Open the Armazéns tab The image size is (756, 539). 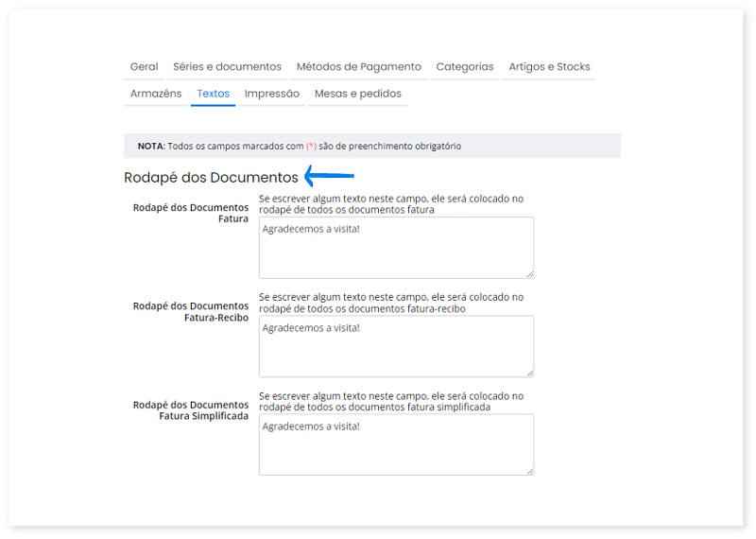point(156,94)
